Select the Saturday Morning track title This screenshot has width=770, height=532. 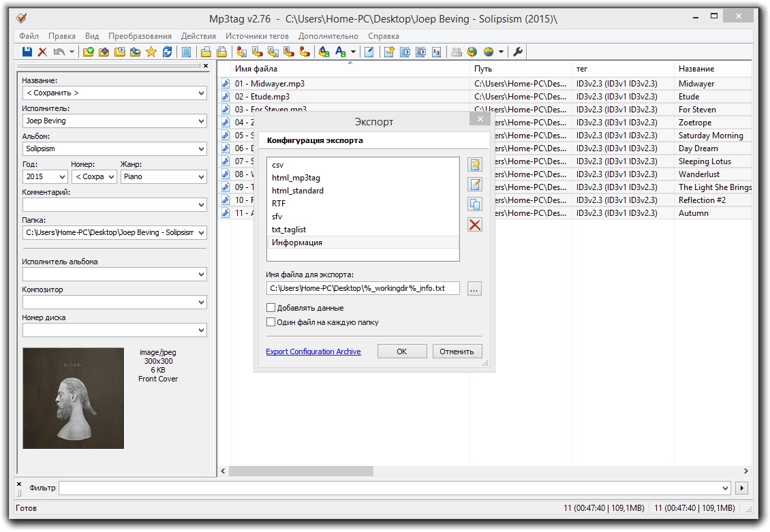[x=711, y=136]
